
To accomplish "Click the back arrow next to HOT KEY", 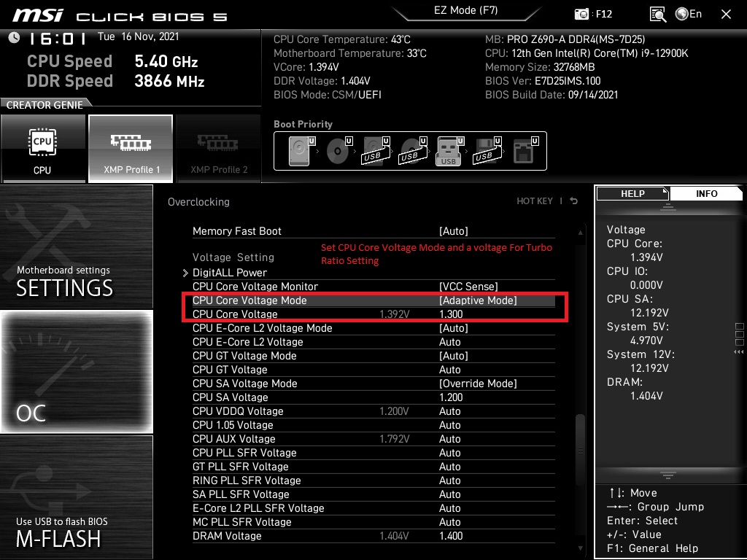I will pyautogui.click(x=574, y=201).
